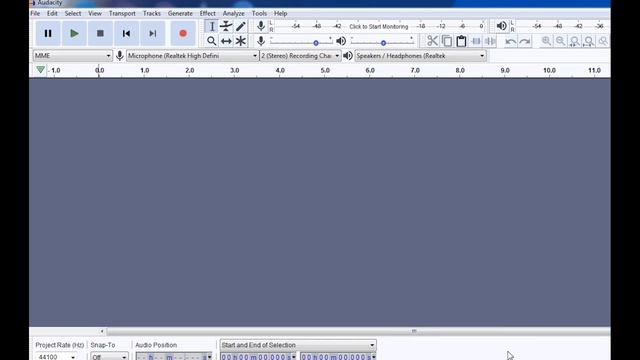The width and height of the screenshot is (640, 360).
Task: Click the Paste clipboard icon
Action: [461, 41]
